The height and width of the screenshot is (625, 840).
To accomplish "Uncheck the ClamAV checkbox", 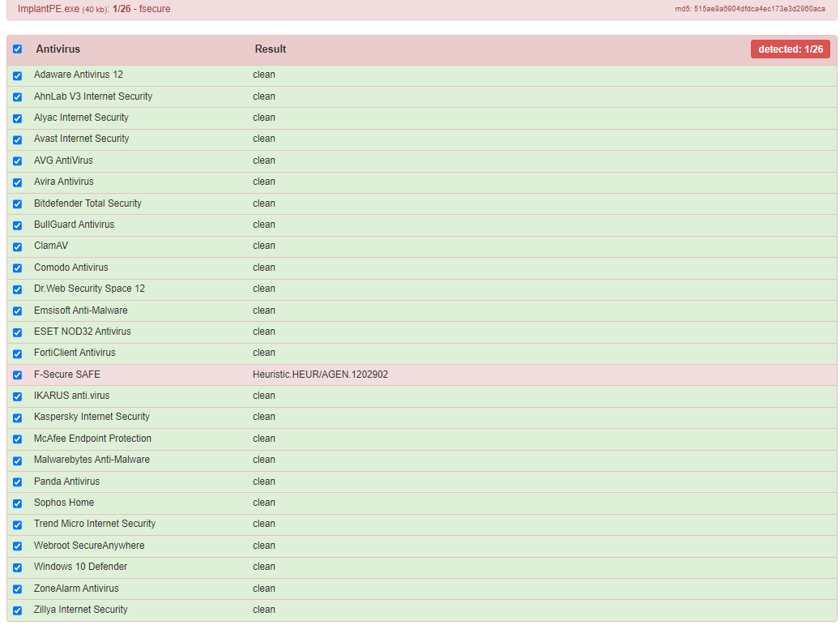I will 18,246.
